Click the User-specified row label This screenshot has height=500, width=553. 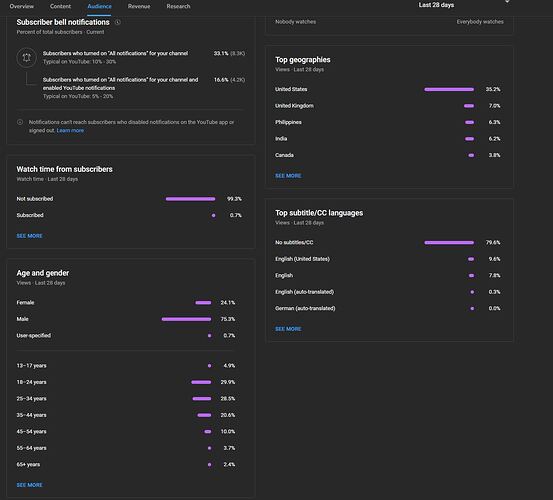[34, 335]
